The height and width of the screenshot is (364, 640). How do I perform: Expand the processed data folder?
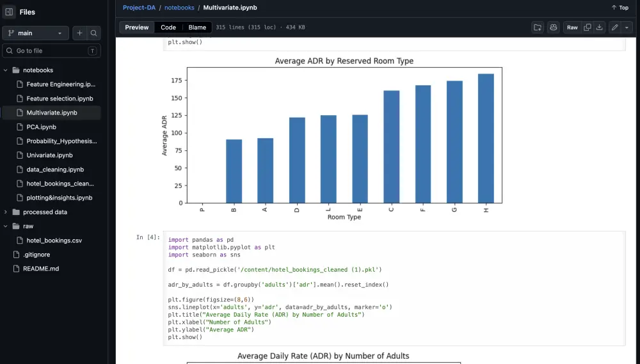5,212
